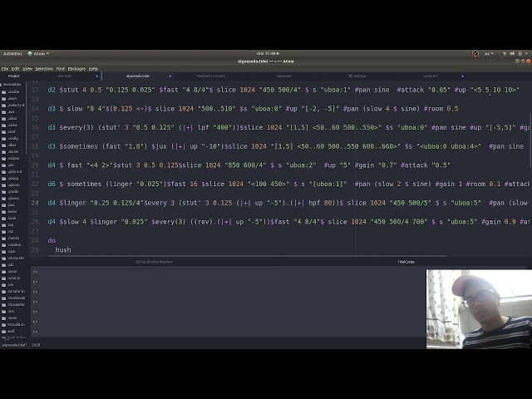
Task: Click the .mozilla folder icon
Action: pos(3,239)
